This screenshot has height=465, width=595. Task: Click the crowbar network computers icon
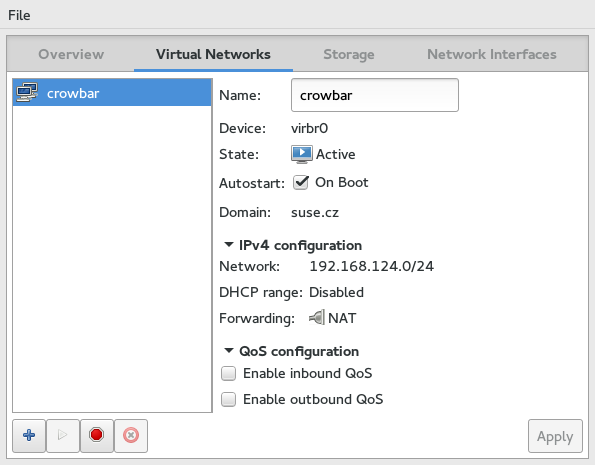(x=27, y=92)
